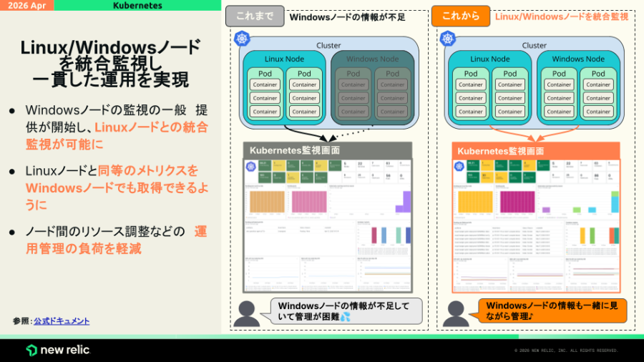Click the yellow bar chart in orange-framed dashboard
The image size is (644, 362).
coord(475,202)
